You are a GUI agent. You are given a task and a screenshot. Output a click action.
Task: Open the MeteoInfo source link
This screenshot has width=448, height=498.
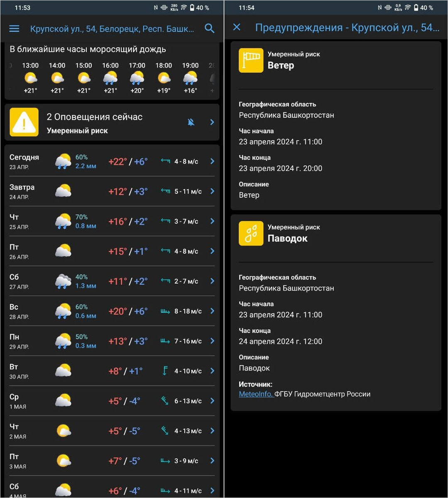pos(256,394)
